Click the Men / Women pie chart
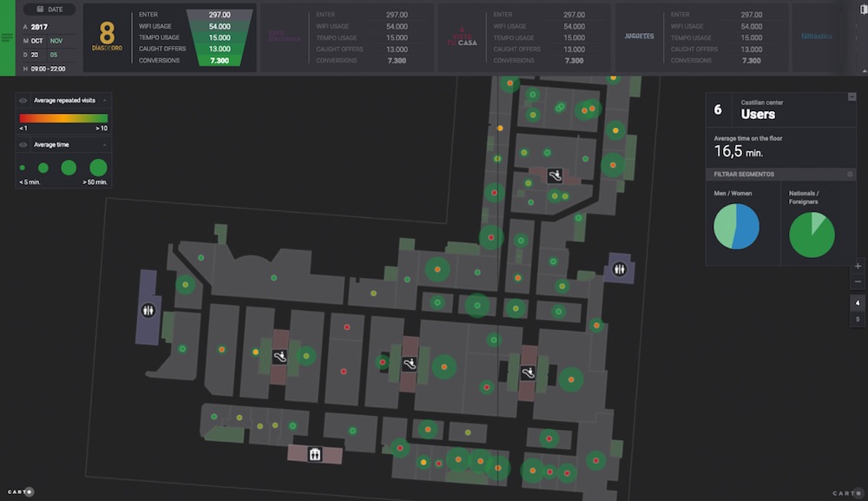This screenshot has height=501, width=868. 738,224
